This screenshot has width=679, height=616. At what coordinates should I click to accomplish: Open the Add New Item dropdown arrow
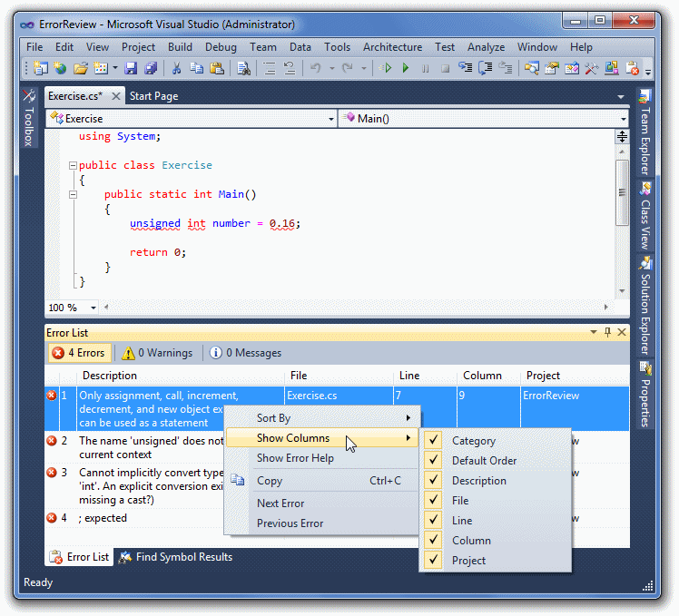[114, 68]
